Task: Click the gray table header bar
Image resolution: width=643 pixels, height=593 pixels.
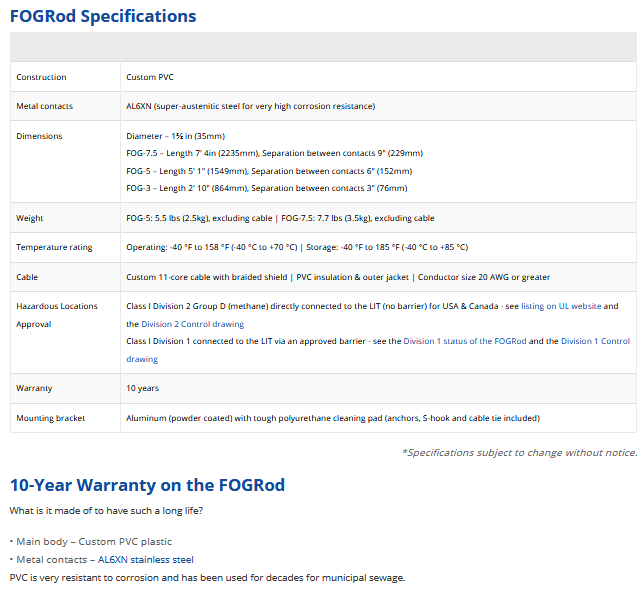Action: (x=323, y=47)
